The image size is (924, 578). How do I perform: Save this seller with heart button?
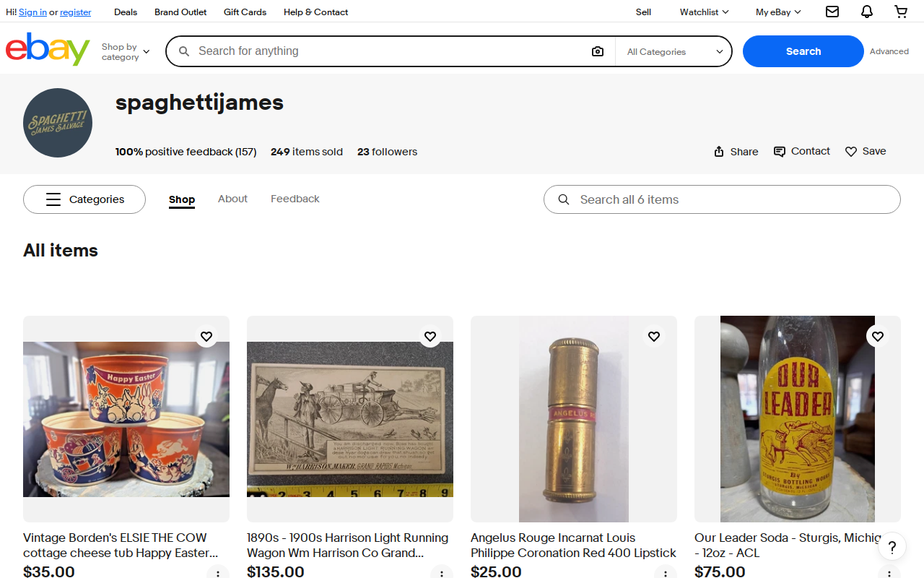click(866, 151)
